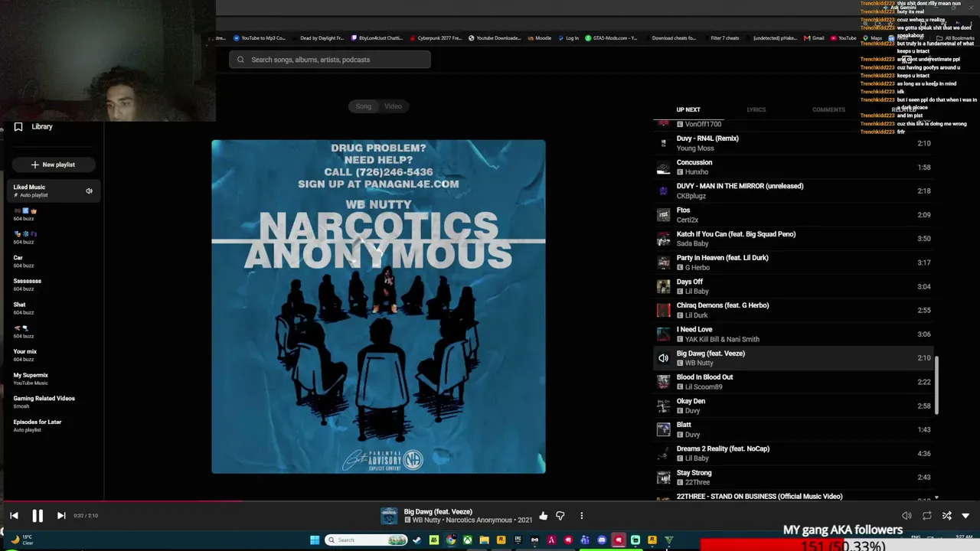Select the COMMENTS tab
Viewport: 980px width, 551px height.
(828, 109)
